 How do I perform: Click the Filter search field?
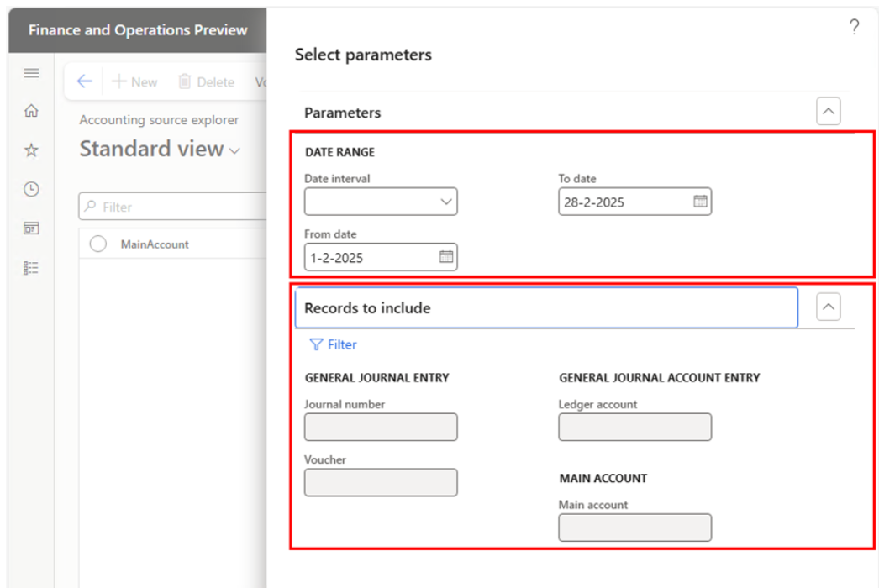pyautogui.click(x=172, y=207)
